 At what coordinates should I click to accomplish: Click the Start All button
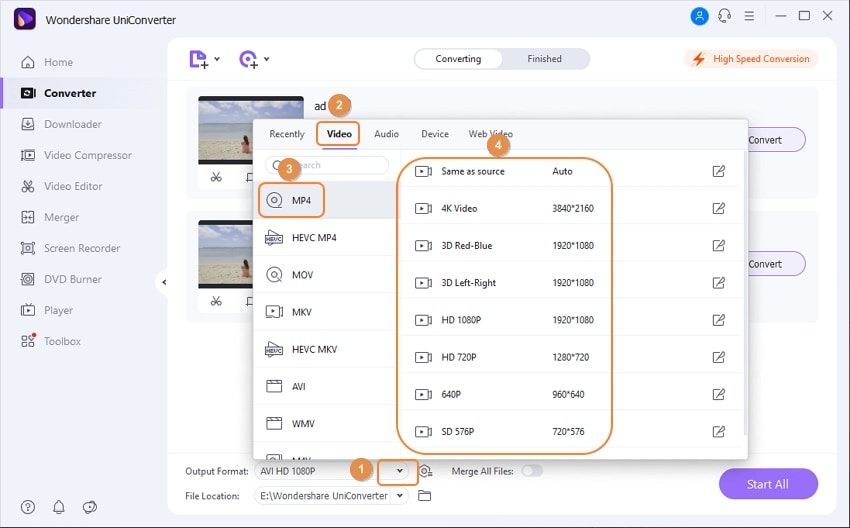pyautogui.click(x=768, y=484)
